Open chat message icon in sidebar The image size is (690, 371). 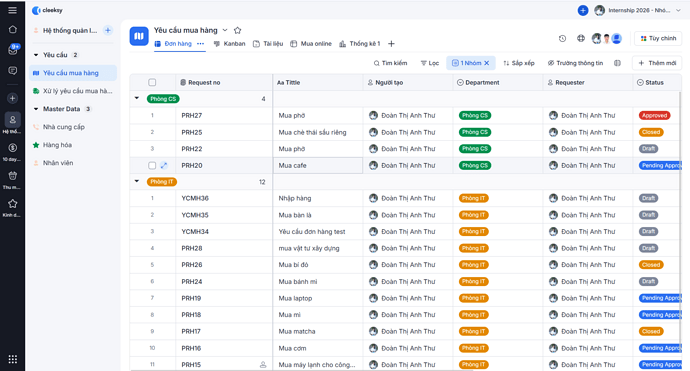coord(12,71)
